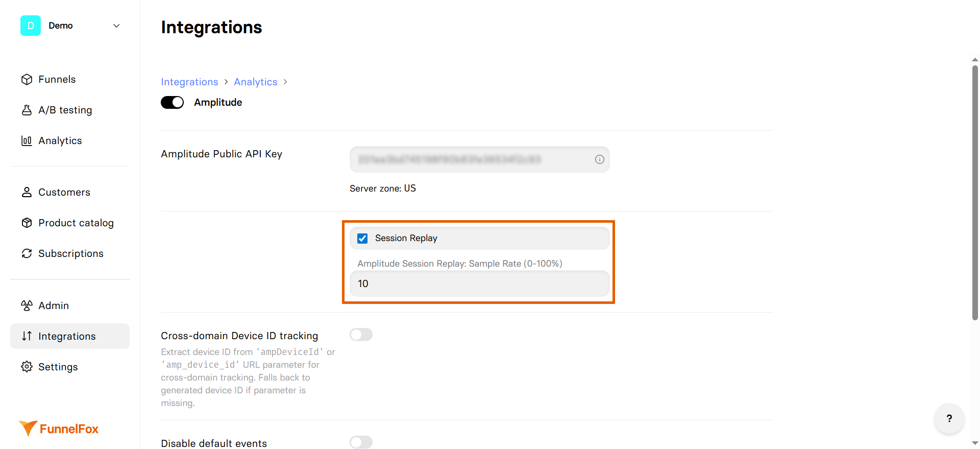Click the 'Disable default events' label
This screenshot has height=449, width=980.
214,443
